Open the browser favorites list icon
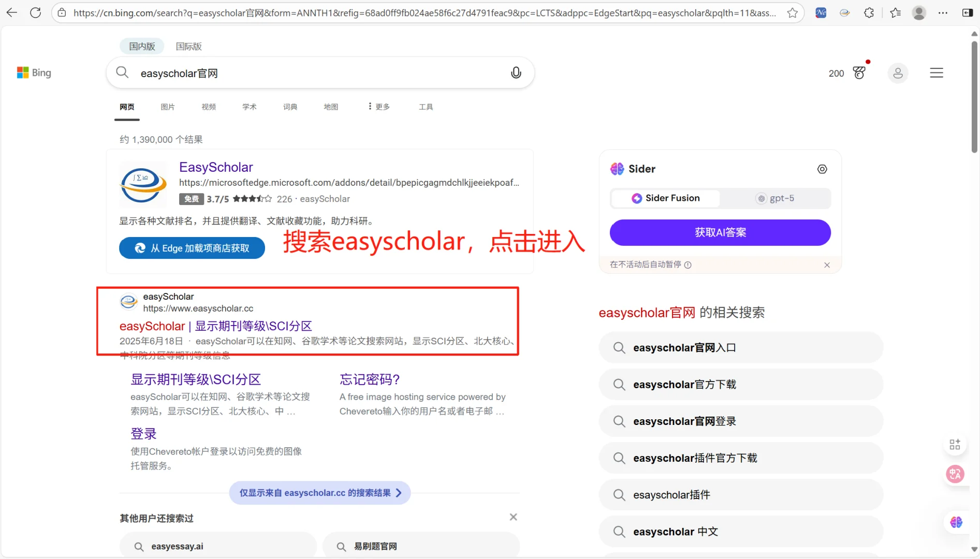This screenshot has width=980, height=559. (x=895, y=12)
